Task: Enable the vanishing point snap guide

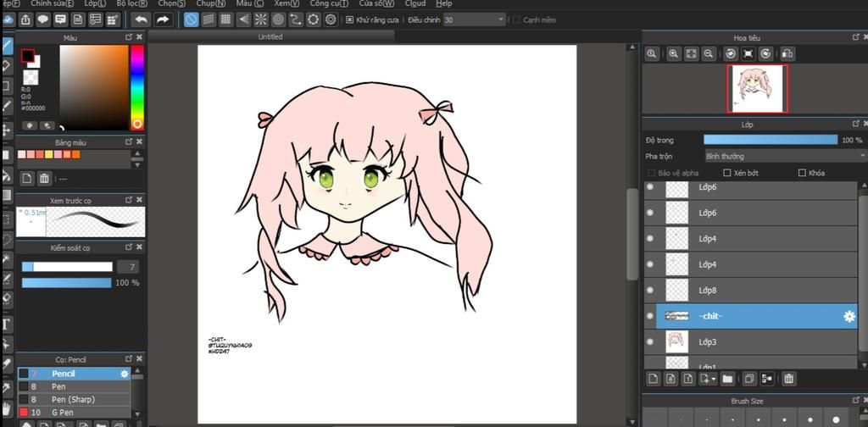Action: click(x=243, y=20)
